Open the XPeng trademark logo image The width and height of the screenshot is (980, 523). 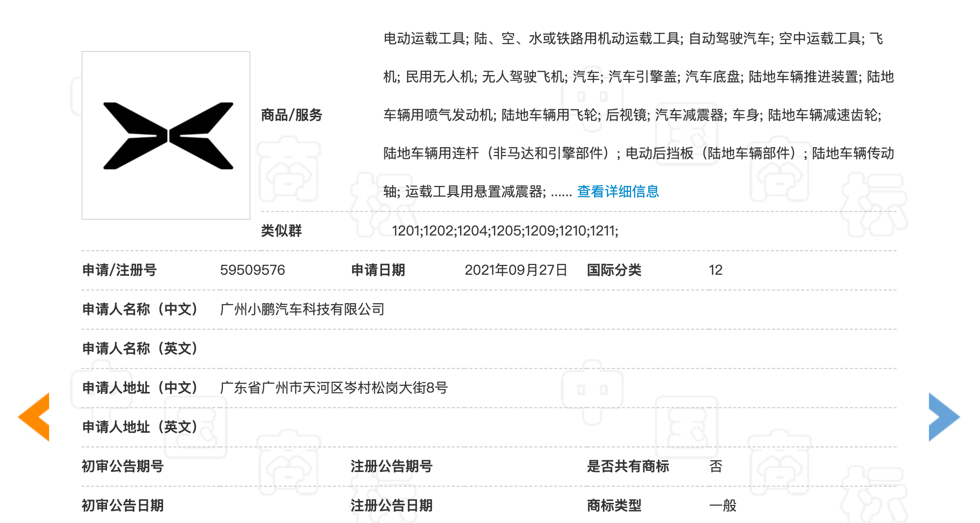[x=166, y=135]
